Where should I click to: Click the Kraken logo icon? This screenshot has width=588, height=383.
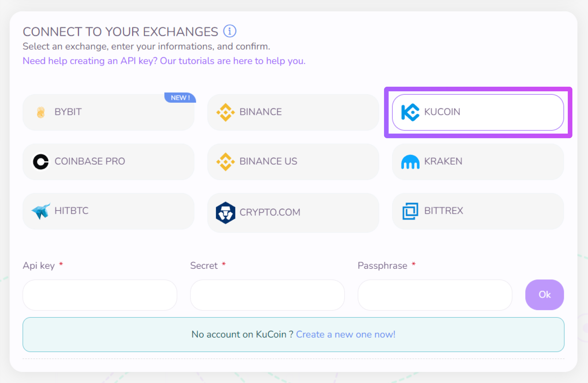tap(410, 162)
